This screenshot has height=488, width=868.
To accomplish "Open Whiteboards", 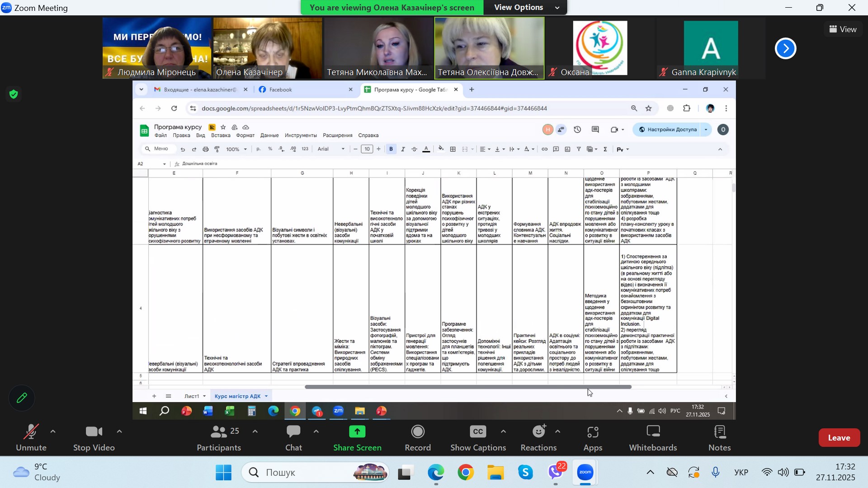I will [653, 437].
